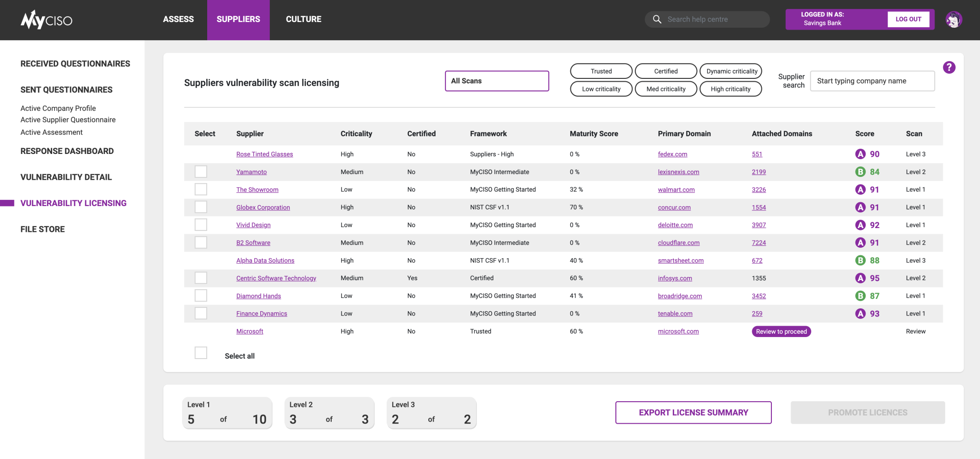
Task: Click grade A badge for Centric Software Technology
Action: pyautogui.click(x=860, y=278)
